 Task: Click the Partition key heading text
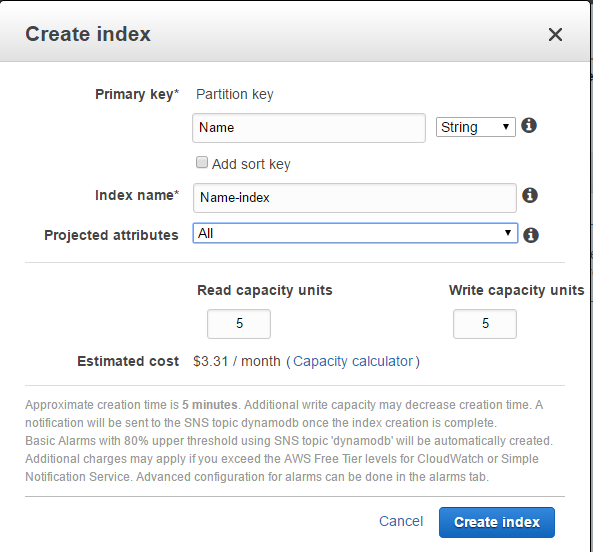pos(234,94)
